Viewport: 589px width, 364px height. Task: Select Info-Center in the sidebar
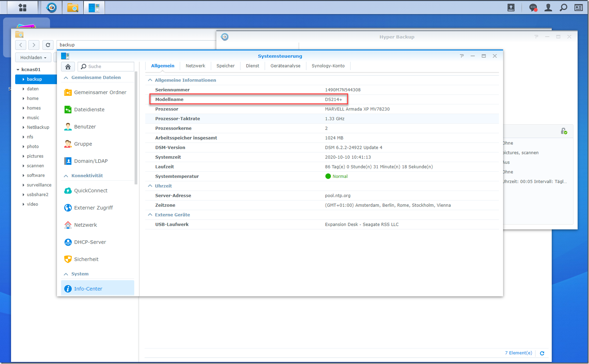pyautogui.click(x=98, y=289)
